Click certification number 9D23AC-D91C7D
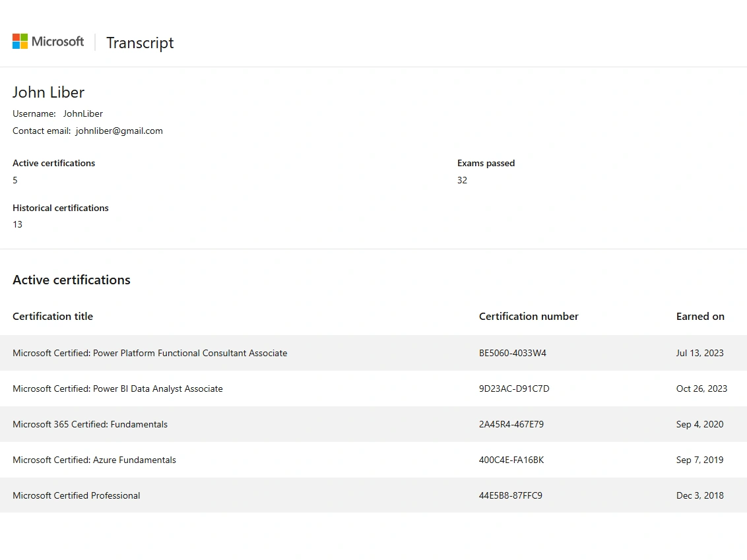 point(514,389)
